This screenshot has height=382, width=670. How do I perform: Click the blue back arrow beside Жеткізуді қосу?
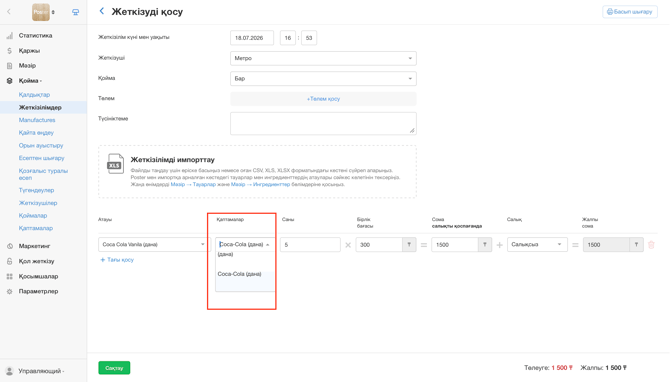[102, 11]
